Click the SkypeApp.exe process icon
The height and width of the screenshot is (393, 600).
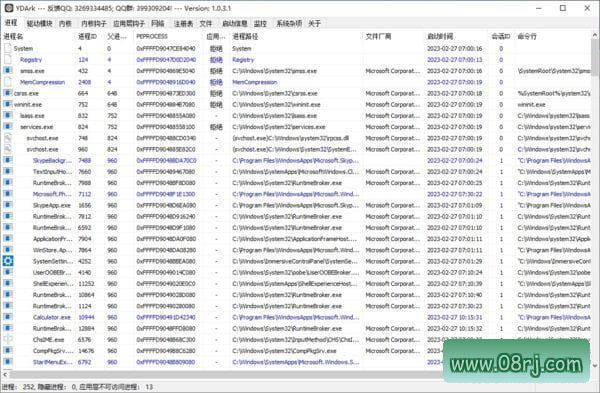coord(8,205)
